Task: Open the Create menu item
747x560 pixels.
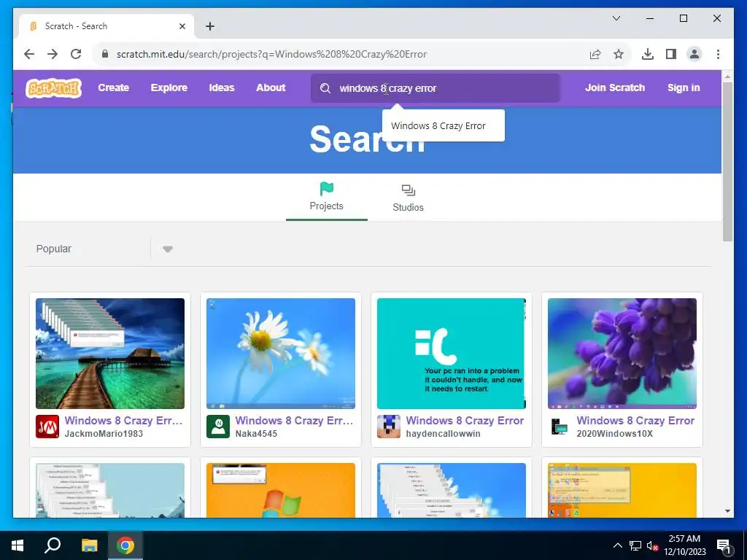Action: 113,87
